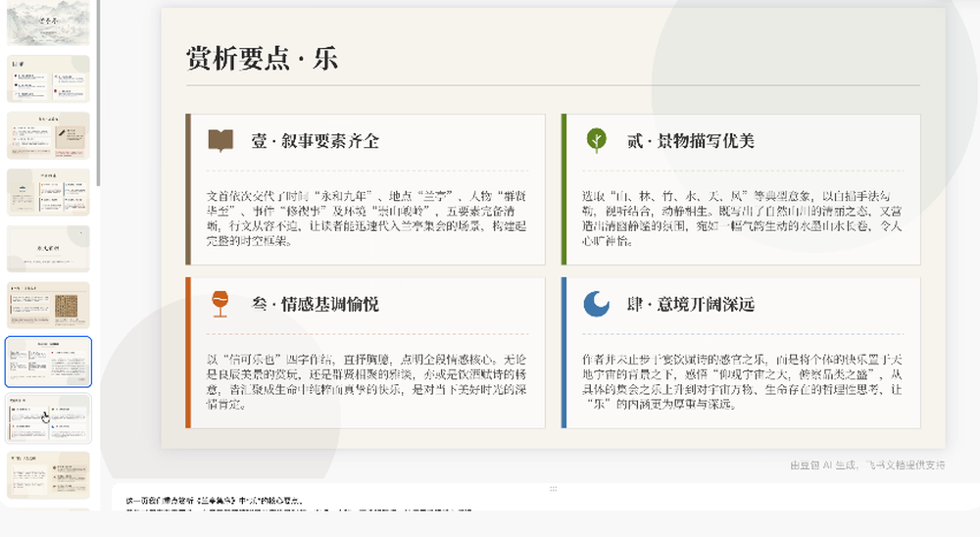The height and width of the screenshot is (537, 980).
Task: Click the paragraph beginning 作者并未止步于宴饮赋诗
Action: [x=743, y=382]
